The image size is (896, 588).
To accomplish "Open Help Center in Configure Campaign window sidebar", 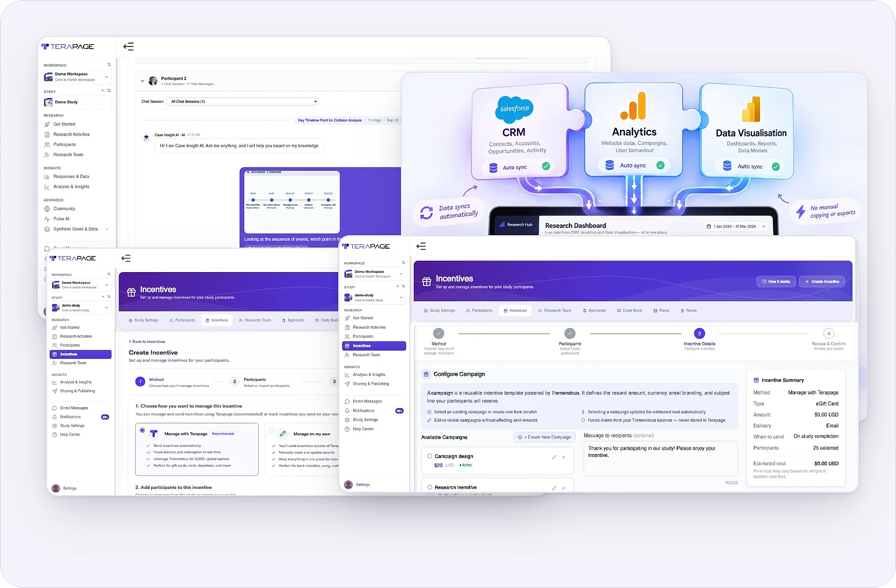I will (x=363, y=429).
